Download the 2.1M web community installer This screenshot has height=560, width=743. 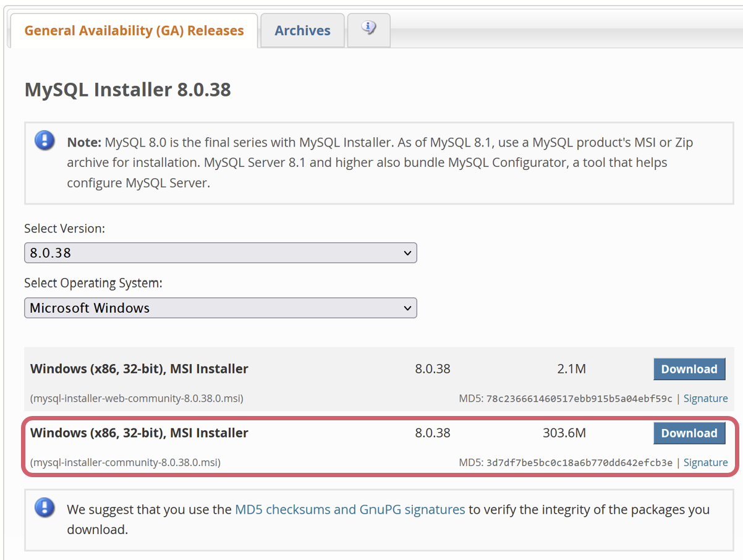tap(689, 369)
